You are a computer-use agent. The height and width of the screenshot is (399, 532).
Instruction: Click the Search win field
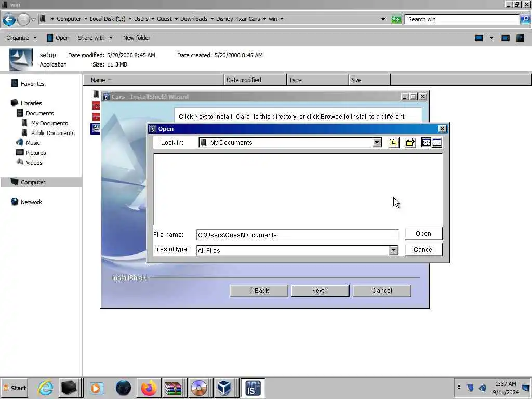pyautogui.click(x=462, y=19)
